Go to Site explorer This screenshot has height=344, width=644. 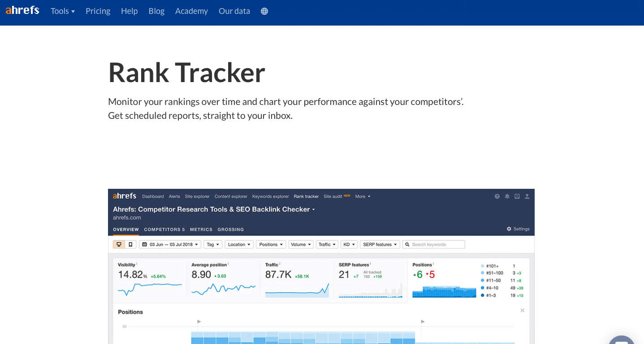[x=197, y=196]
